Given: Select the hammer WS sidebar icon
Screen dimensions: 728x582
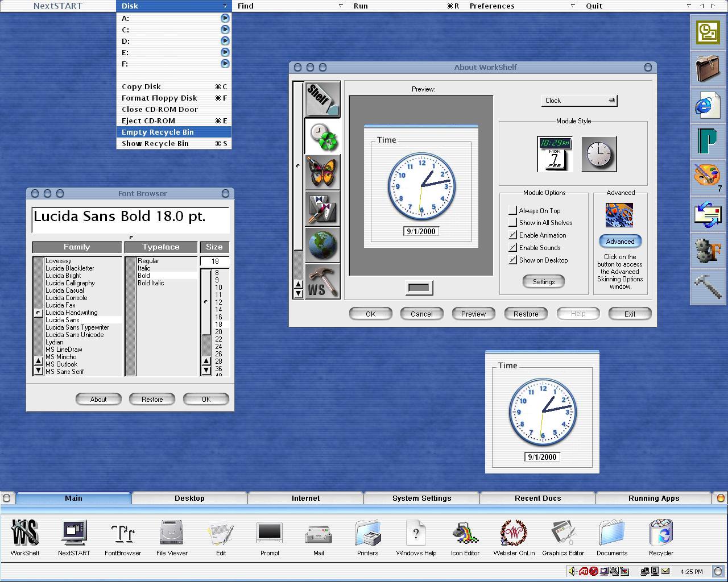Looking at the screenshot, I should tap(322, 281).
